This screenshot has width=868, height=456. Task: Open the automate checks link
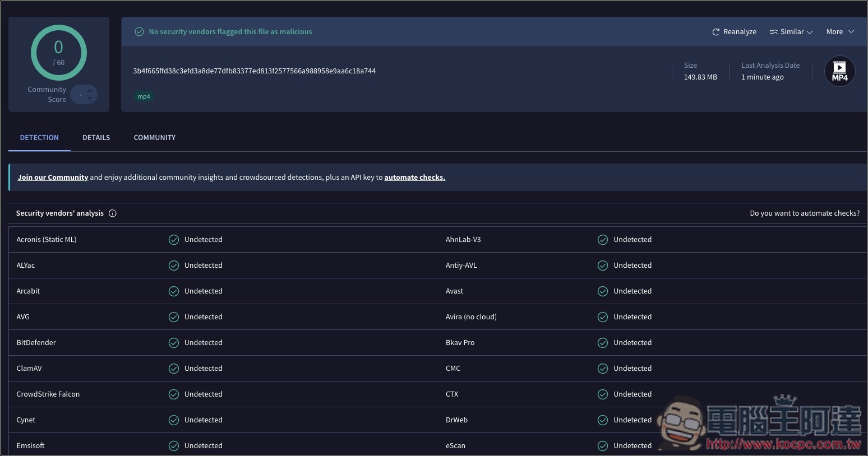tap(415, 178)
